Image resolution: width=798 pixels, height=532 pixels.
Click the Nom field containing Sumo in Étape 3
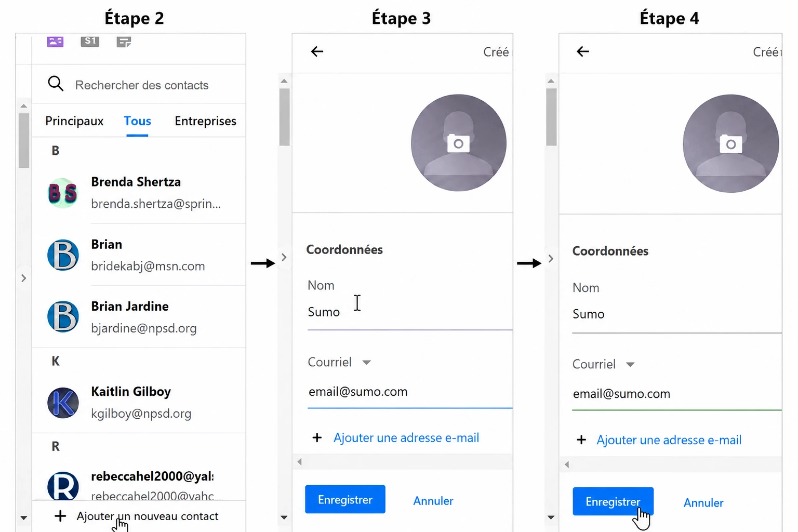[410, 312]
